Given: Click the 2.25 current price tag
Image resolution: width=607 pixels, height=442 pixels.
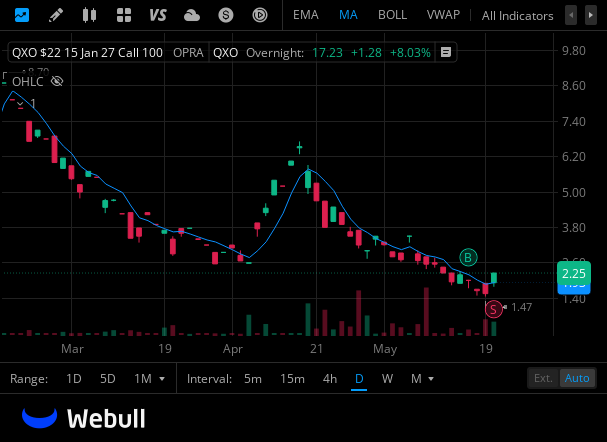Looking at the screenshot, I should [574, 273].
